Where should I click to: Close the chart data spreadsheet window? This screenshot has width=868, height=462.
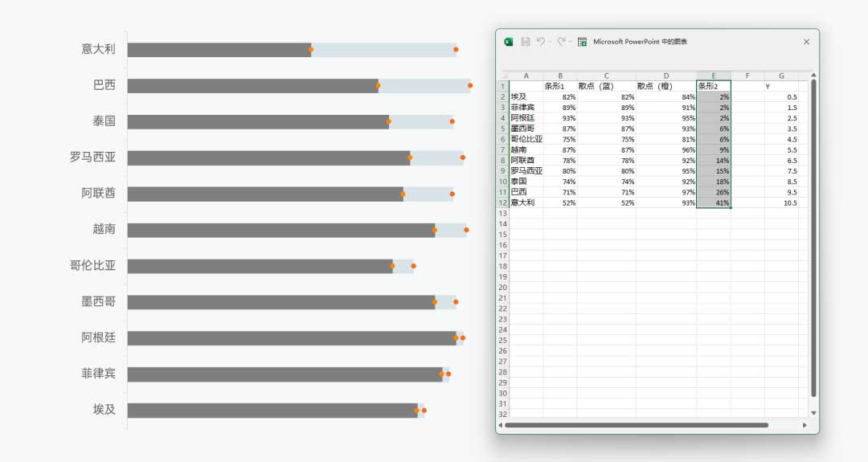tap(806, 42)
